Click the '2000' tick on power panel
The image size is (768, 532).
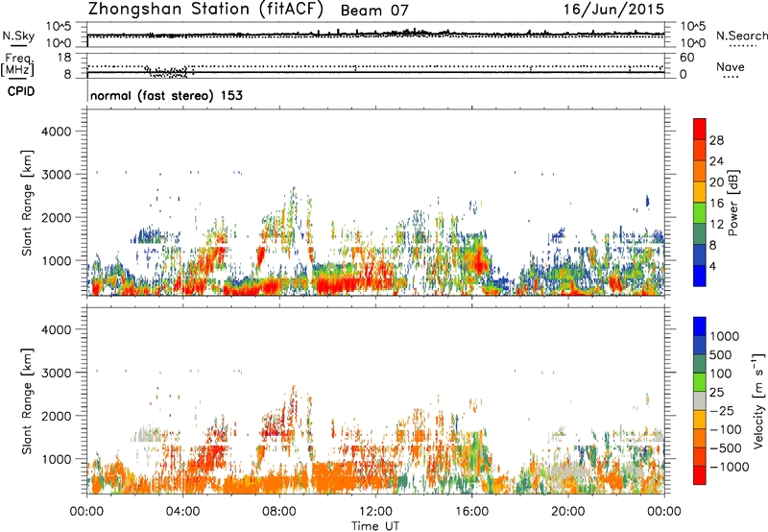point(56,217)
